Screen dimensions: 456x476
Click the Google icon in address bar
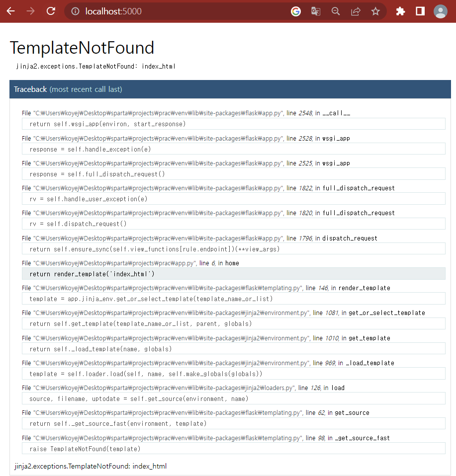point(295,11)
